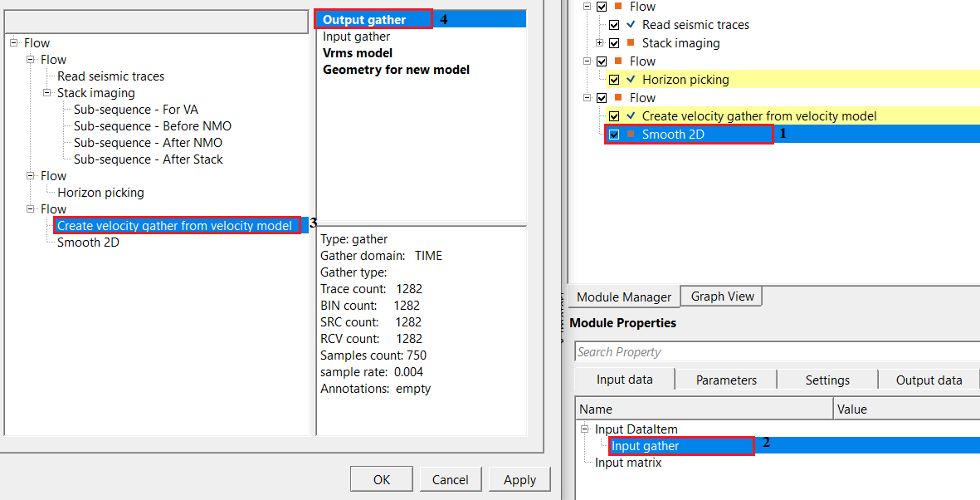Select Geometry for new model item
Image resolution: width=980 pixels, height=500 pixels.
(397, 70)
